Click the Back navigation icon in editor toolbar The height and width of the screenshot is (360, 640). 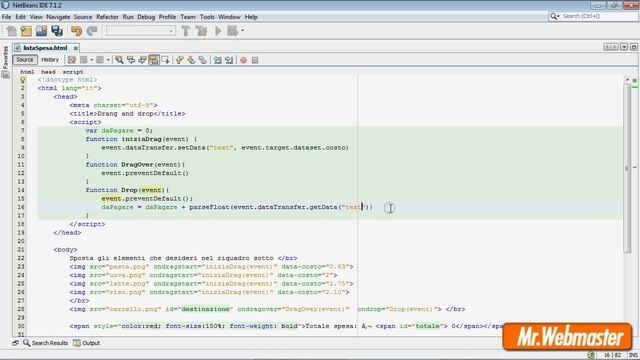click(84, 60)
